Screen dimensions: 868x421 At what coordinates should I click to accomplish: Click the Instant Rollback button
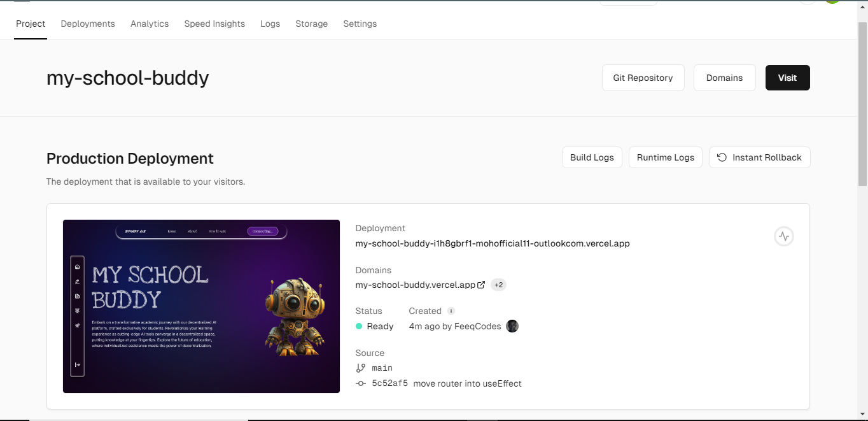point(760,157)
